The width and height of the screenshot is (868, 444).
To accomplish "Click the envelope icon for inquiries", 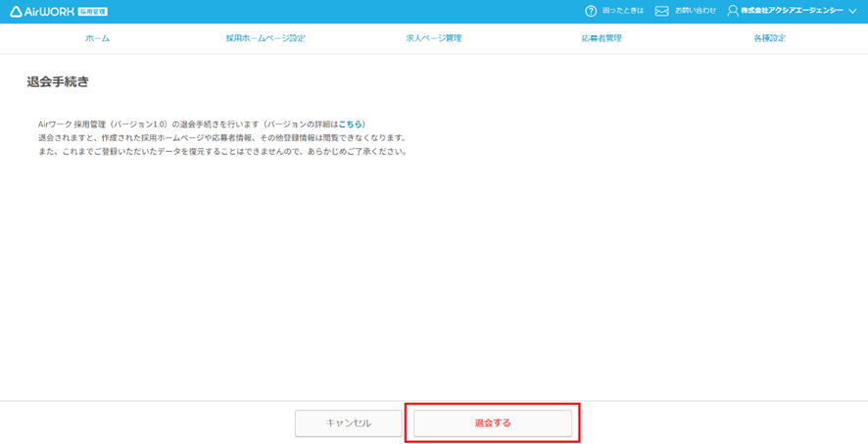I will [x=661, y=12].
